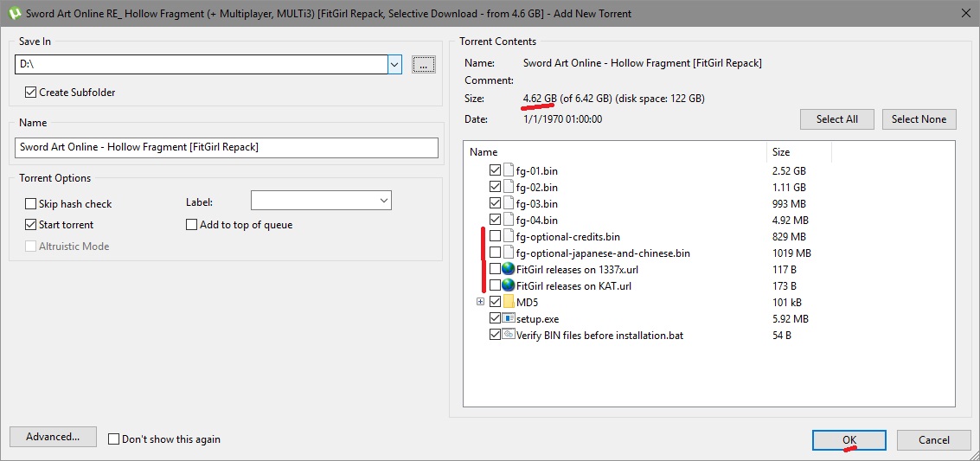The image size is (980, 461).
Task: Sort files by Size column header
Action: click(x=798, y=152)
